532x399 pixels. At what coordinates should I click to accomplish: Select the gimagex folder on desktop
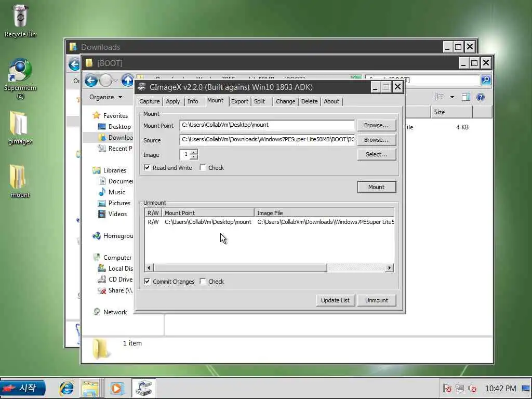click(20, 128)
